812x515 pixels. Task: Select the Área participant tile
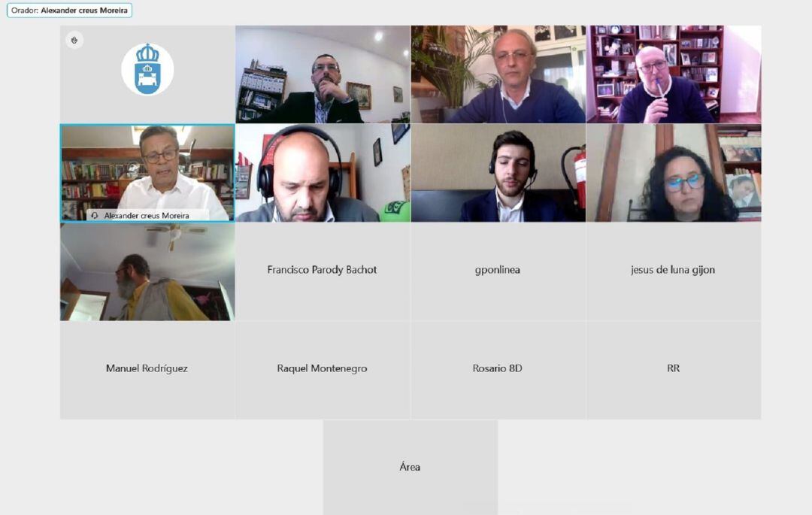click(x=411, y=468)
